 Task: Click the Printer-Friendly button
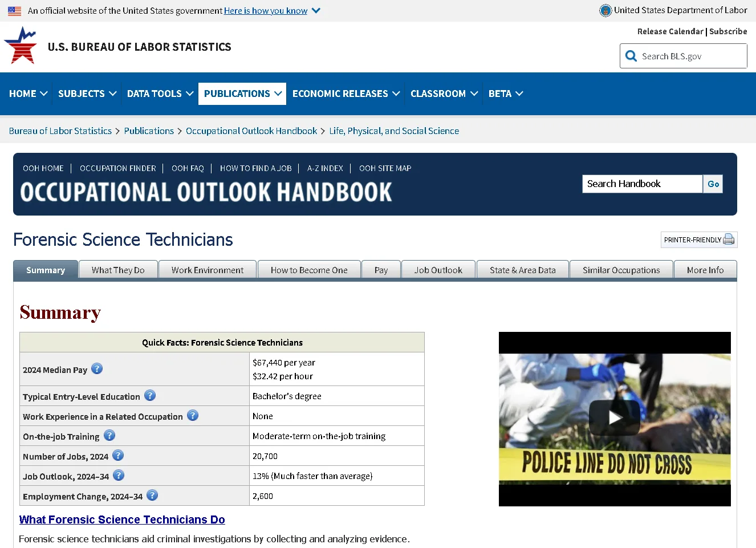pos(698,240)
